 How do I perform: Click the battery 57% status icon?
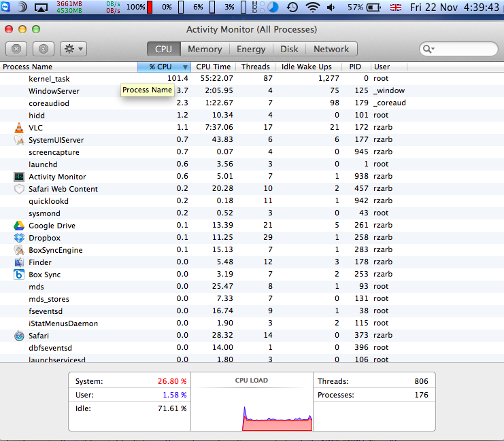coord(364,7)
